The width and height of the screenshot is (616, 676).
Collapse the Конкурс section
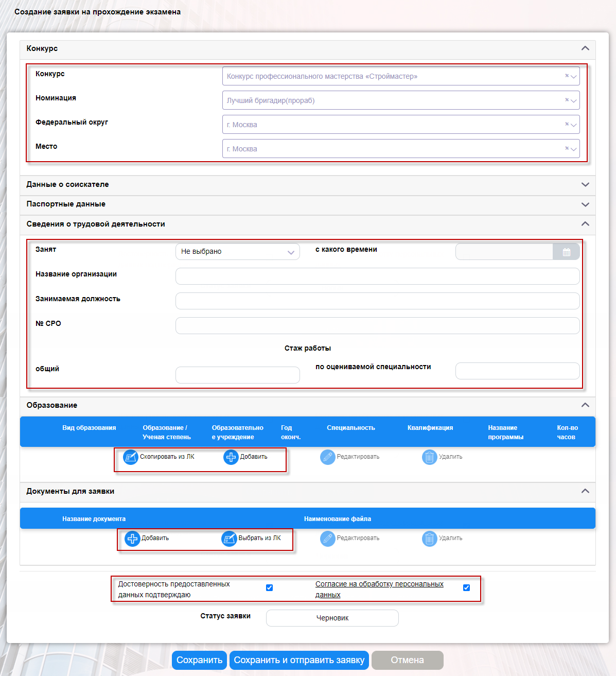(585, 48)
